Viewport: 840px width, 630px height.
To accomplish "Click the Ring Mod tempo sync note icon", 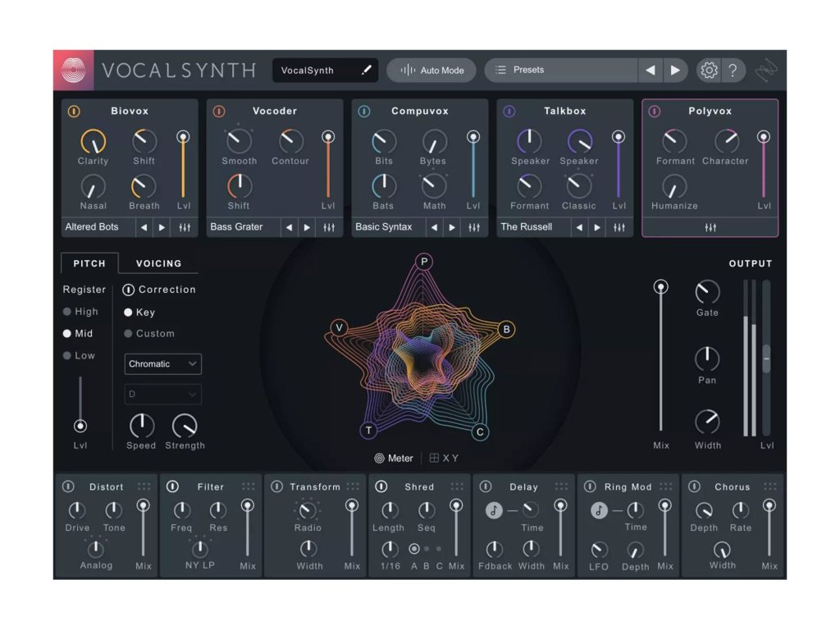I will coord(599,510).
